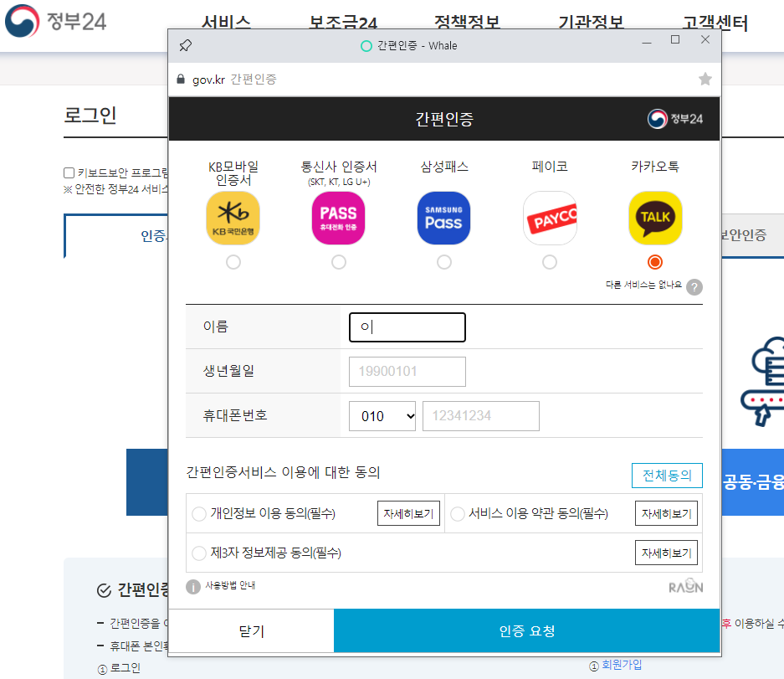Image resolution: width=784 pixels, height=679 pixels.
Task: View details for 제3자 정보제공 동의
Action: point(667,553)
